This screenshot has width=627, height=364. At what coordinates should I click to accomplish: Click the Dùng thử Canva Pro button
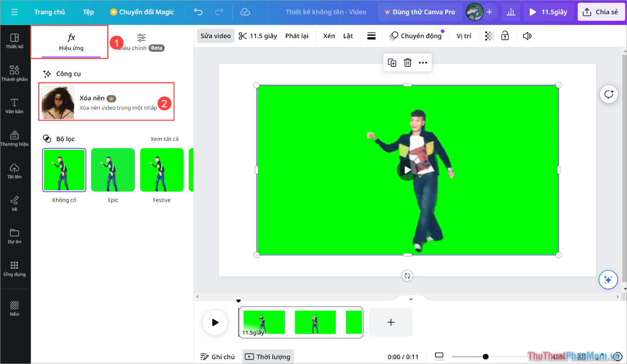[x=419, y=12]
